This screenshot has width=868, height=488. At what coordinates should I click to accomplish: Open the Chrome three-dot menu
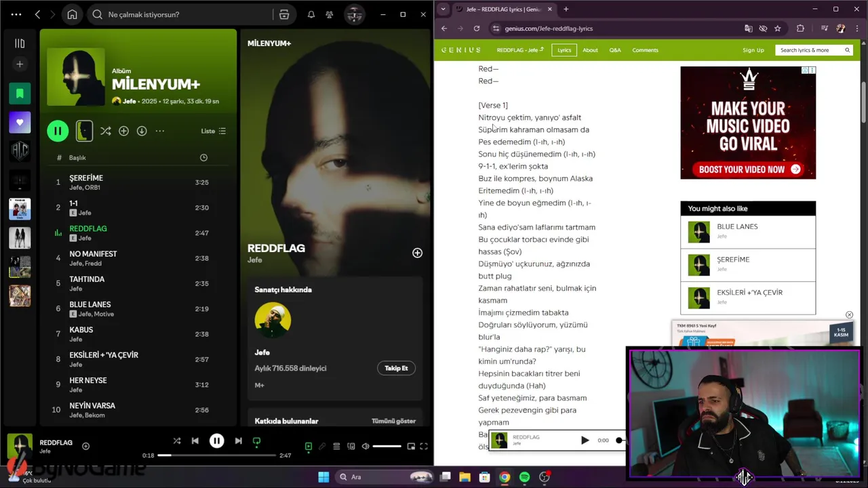coord(858,28)
